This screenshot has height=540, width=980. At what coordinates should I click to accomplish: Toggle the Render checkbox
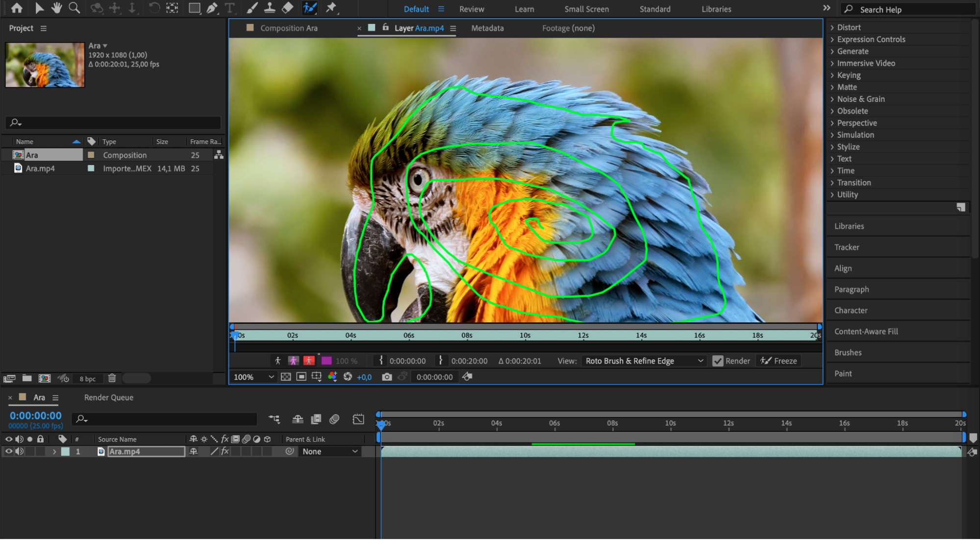[x=718, y=361]
